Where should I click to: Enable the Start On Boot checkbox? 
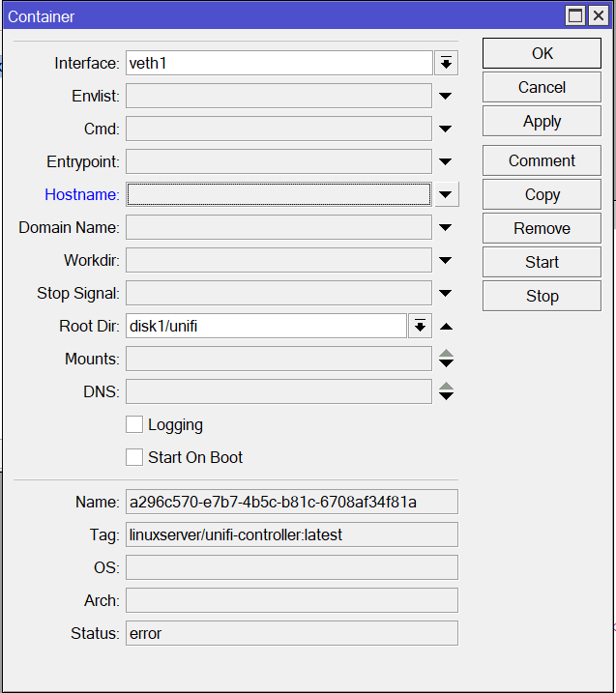(134, 457)
